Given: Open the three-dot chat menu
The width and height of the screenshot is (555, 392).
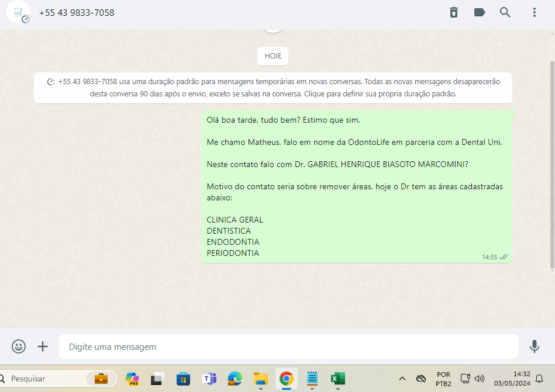Looking at the screenshot, I should [535, 12].
